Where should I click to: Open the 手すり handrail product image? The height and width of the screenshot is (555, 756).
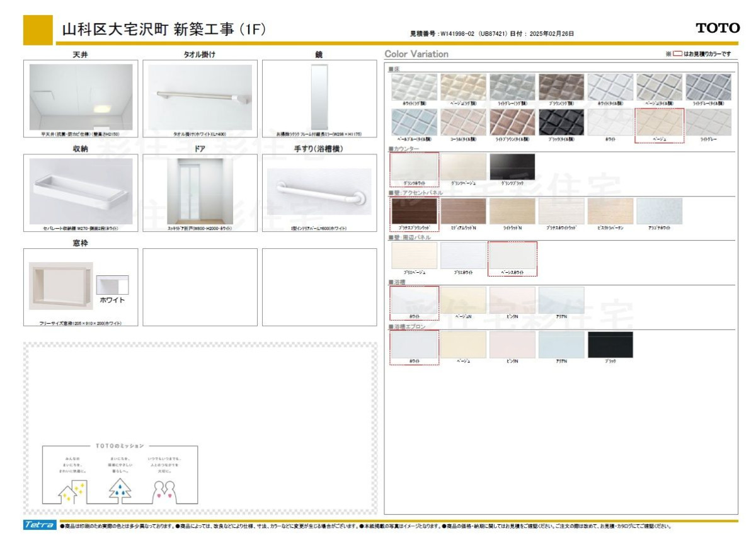pyautogui.click(x=319, y=192)
